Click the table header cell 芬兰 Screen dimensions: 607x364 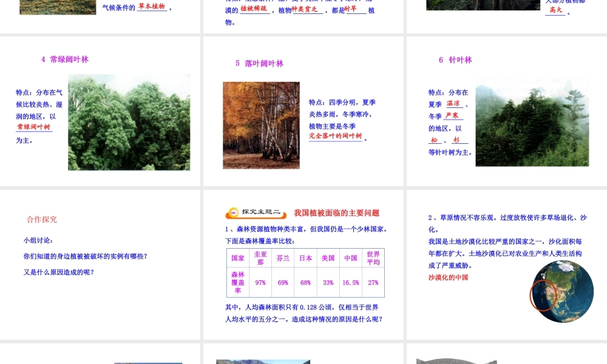[x=283, y=258]
